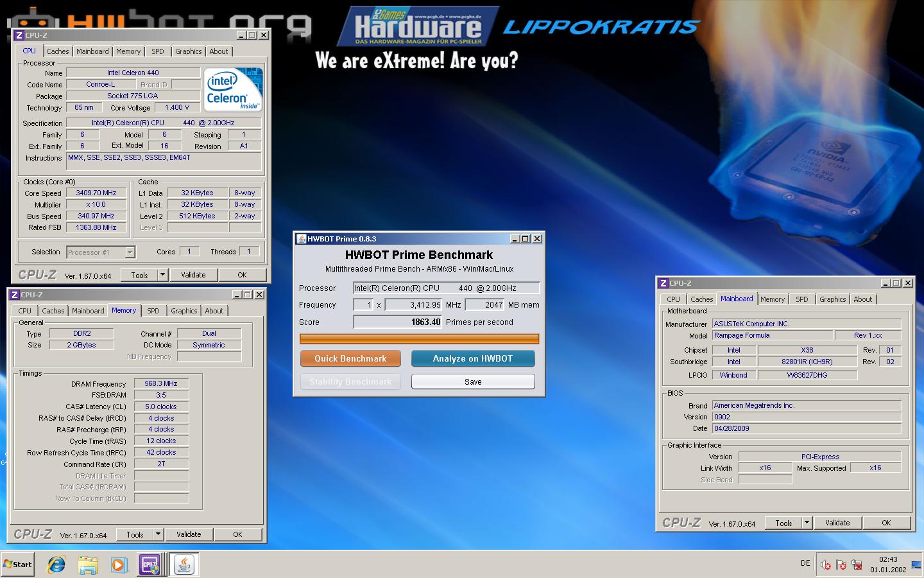The image size is (924, 578).
Task: Click the Intel Celeron 440 name field
Action: (x=133, y=73)
